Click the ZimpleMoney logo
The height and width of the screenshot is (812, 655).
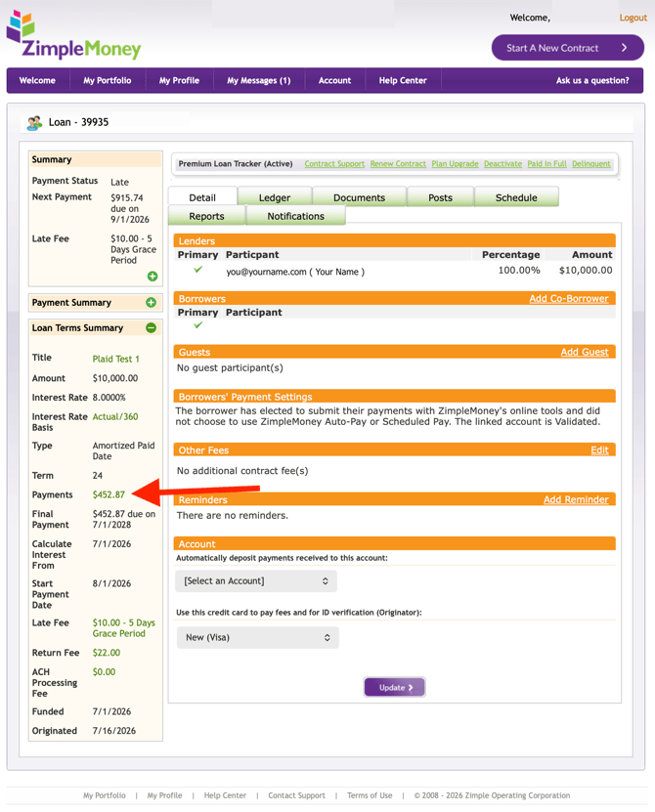point(73,35)
